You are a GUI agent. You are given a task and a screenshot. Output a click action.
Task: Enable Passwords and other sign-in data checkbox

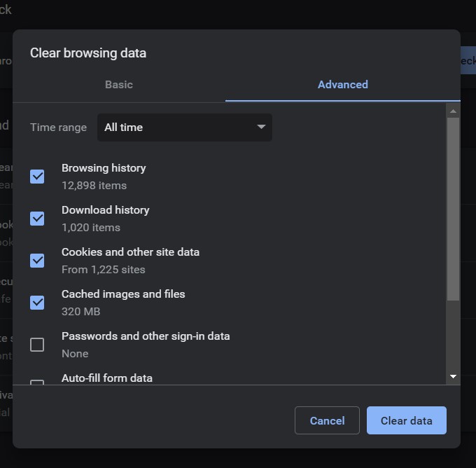point(37,345)
